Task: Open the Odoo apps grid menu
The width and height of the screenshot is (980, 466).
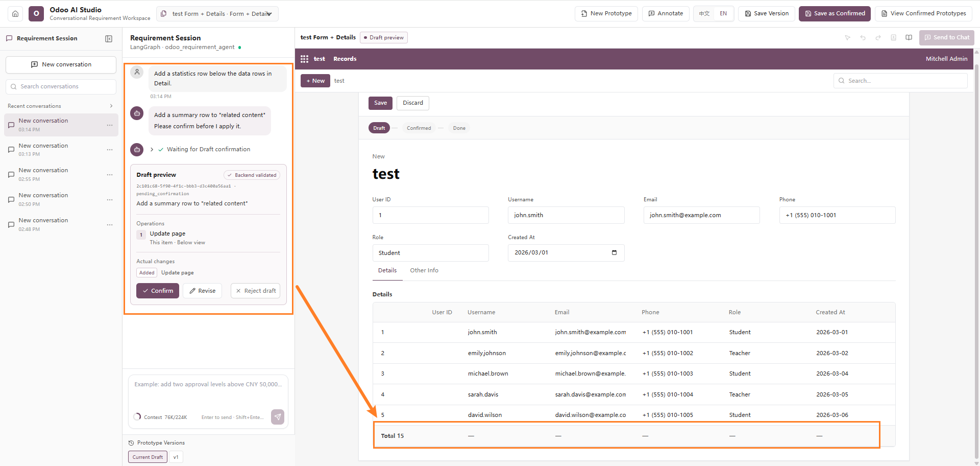Action: point(305,59)
